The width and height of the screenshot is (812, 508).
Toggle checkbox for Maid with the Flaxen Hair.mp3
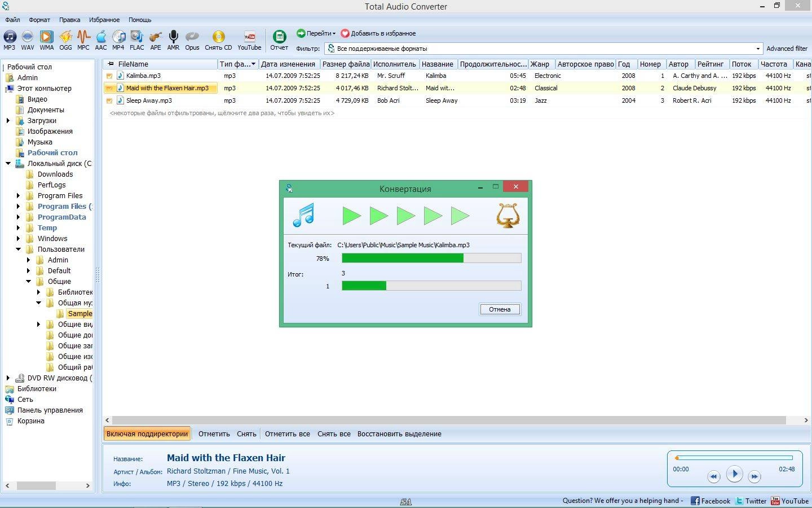(x=109, y=88)
